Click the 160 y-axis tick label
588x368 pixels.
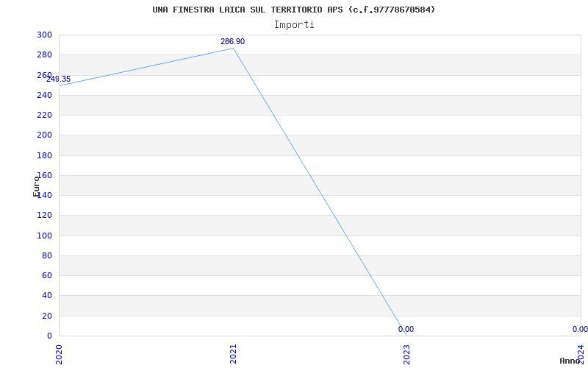tap(44, 175)
